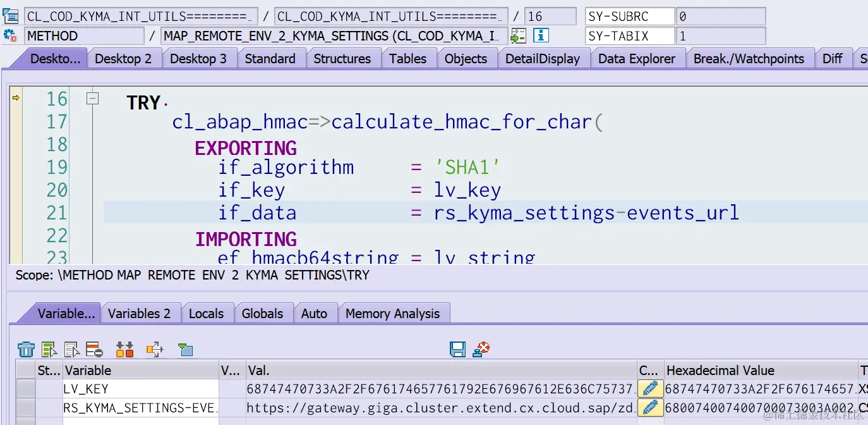
Task: Switch to Desktop 3 tab
Action: pos(198,59)
